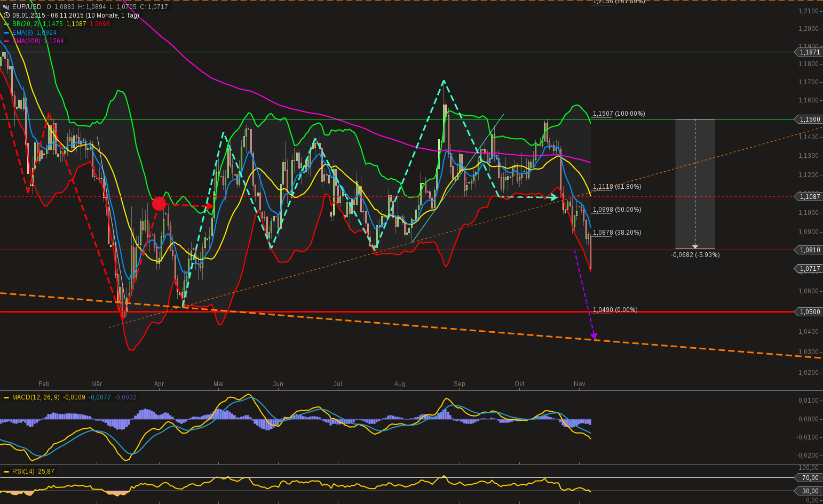Click the close price value C: 1,0717
823x504 pixels.
(x=154, y=7)
